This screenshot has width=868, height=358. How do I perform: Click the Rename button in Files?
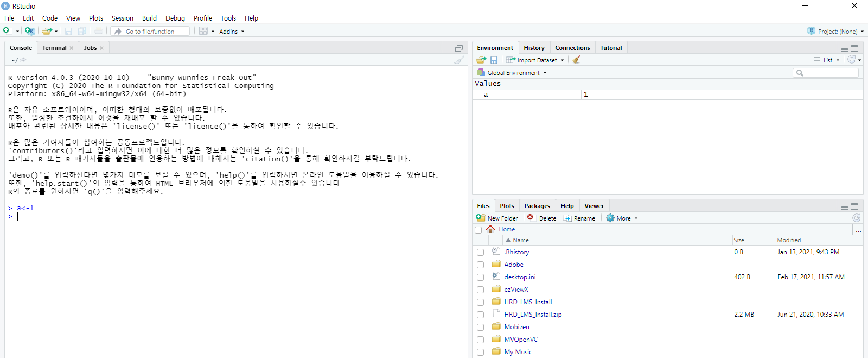[x=579, y=218]
